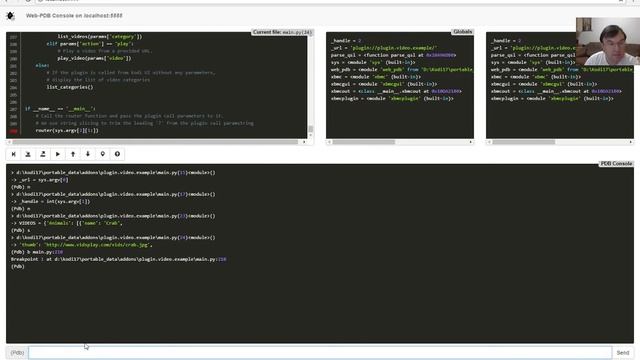
Task: Move down one stack frame with down arrow
Action: click(88, 154)
